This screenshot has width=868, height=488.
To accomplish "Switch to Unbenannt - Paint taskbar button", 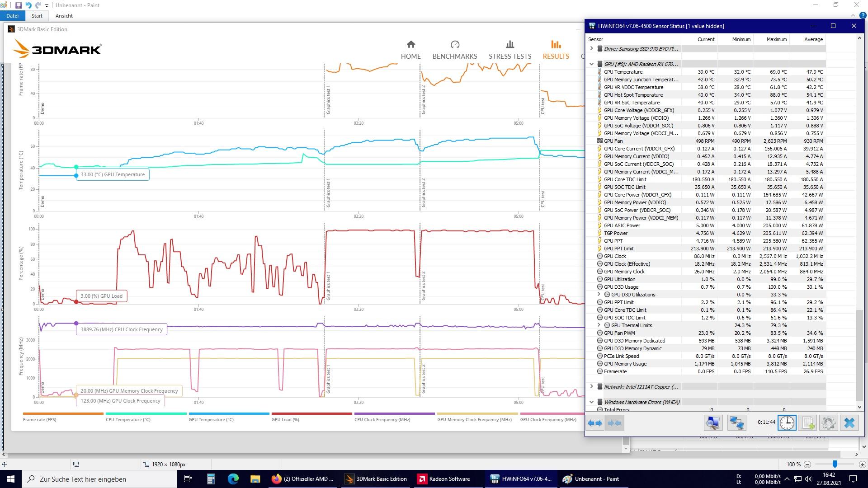I will pos(594,479).
